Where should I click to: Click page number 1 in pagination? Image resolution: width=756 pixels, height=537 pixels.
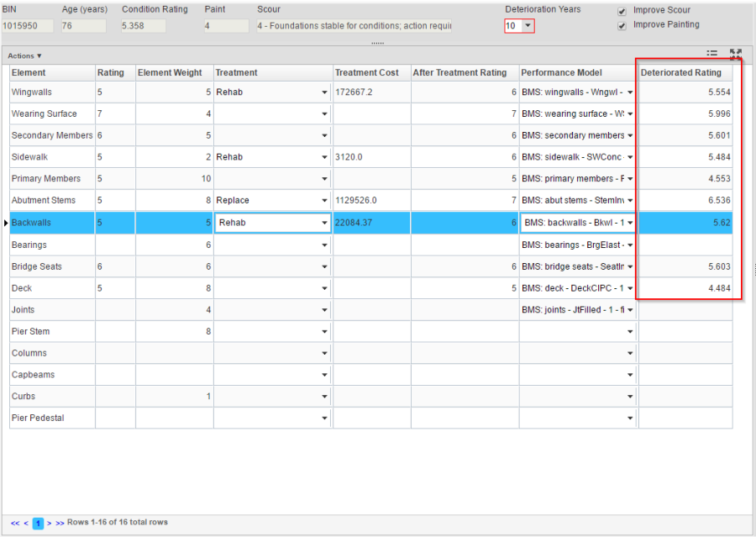pos(38,523)
